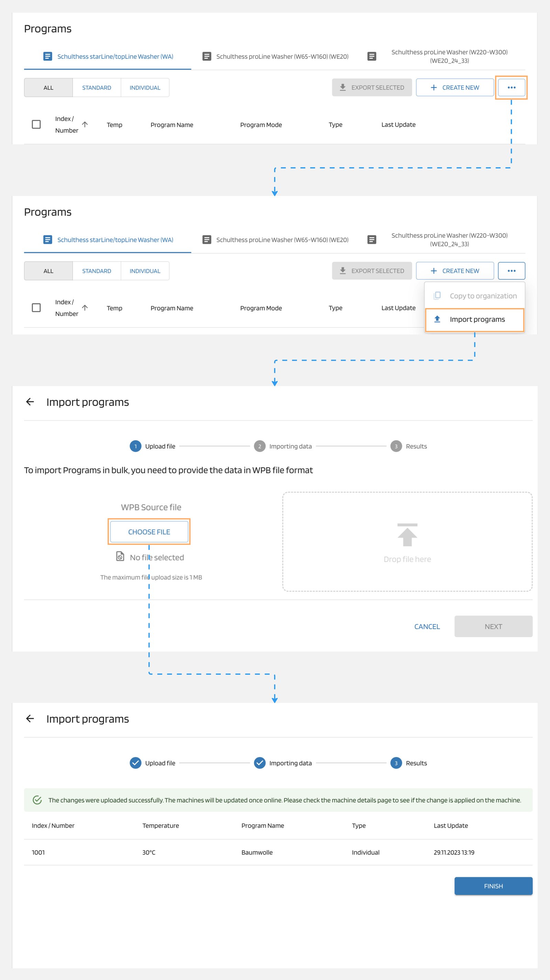Screen dimensions: 550x980
Task: Choose Import programs from the dropdown menu
Action: click(477, 320)
